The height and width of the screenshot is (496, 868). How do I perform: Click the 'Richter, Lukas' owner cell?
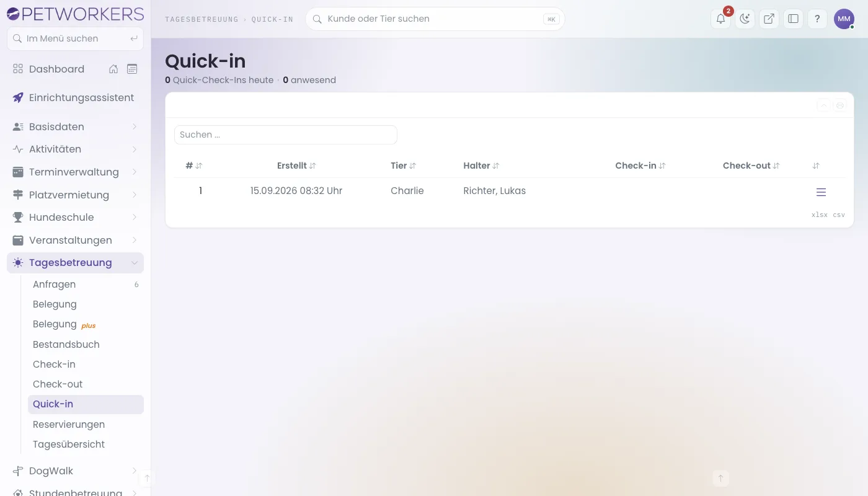pos(494,191)
